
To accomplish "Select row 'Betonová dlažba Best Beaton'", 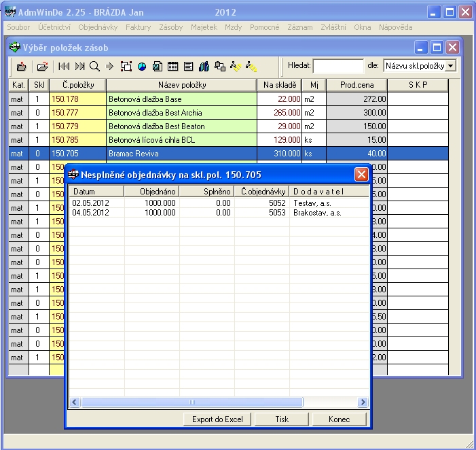I will [229, 126].
